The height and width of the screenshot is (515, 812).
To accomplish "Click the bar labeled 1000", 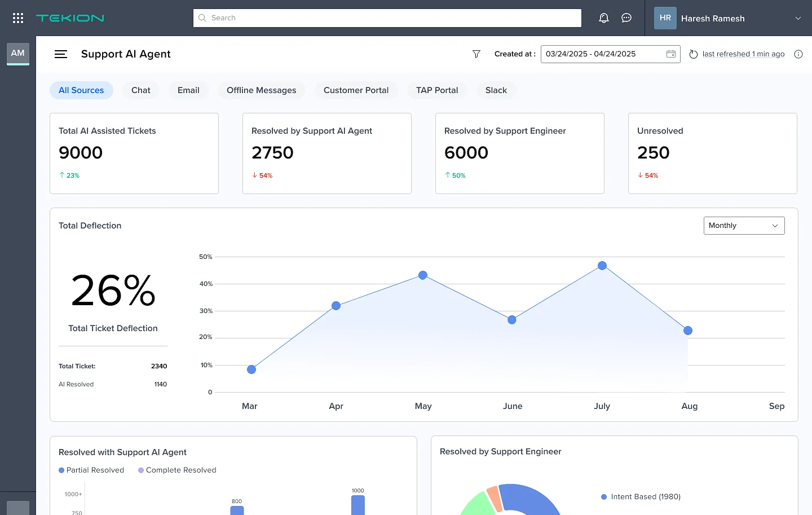I will [x=358, y=505].
